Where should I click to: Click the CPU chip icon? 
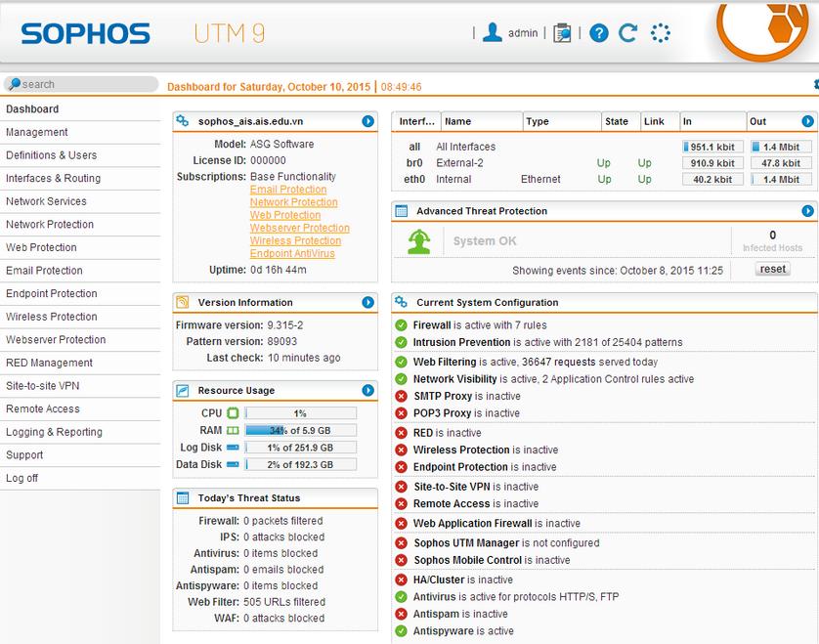coord(233,413)
